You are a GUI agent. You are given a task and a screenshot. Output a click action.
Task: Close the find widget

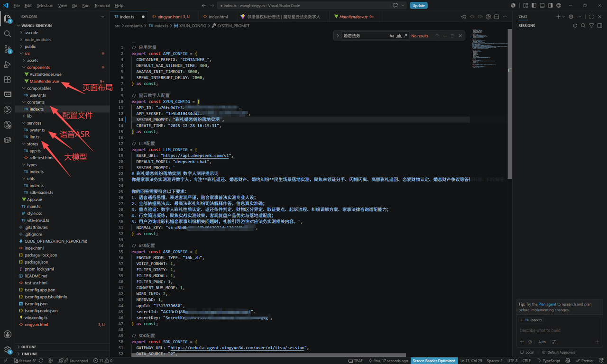(460, 36)
